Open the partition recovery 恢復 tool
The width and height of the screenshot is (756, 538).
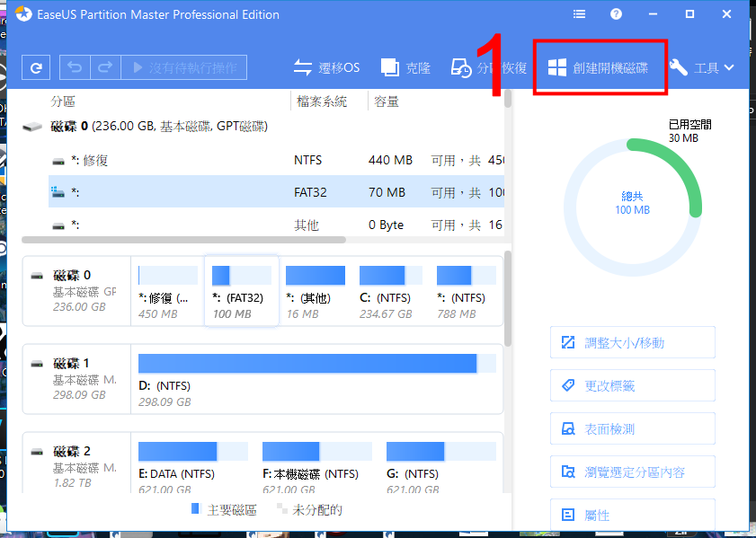coord(489,68)
